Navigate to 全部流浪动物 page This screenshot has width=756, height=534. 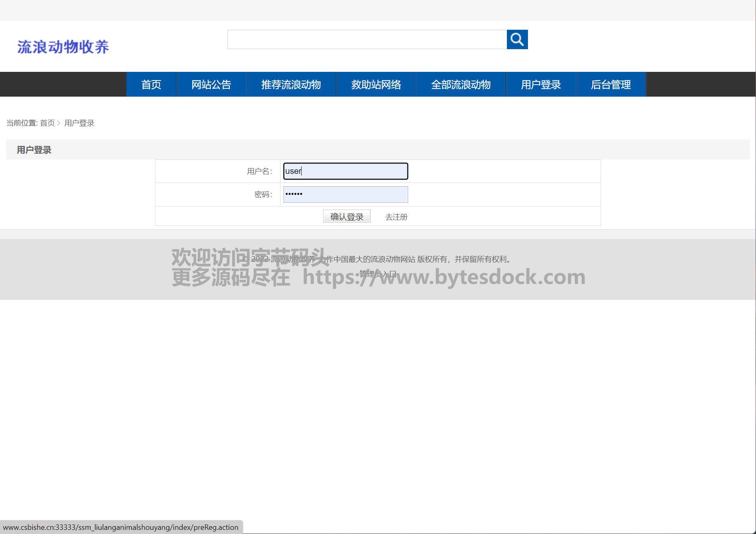click(461, 85)
